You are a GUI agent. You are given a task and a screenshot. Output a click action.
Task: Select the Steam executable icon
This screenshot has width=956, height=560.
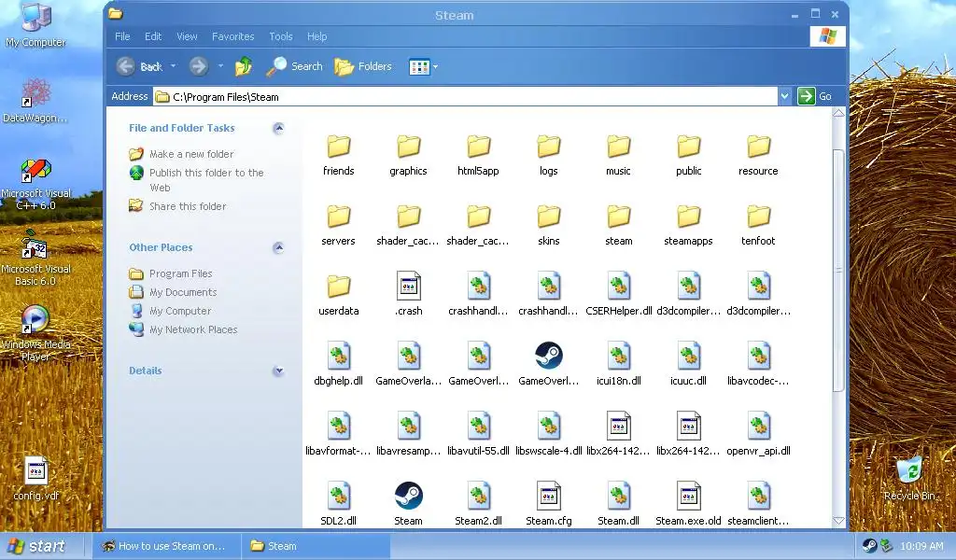409,506
